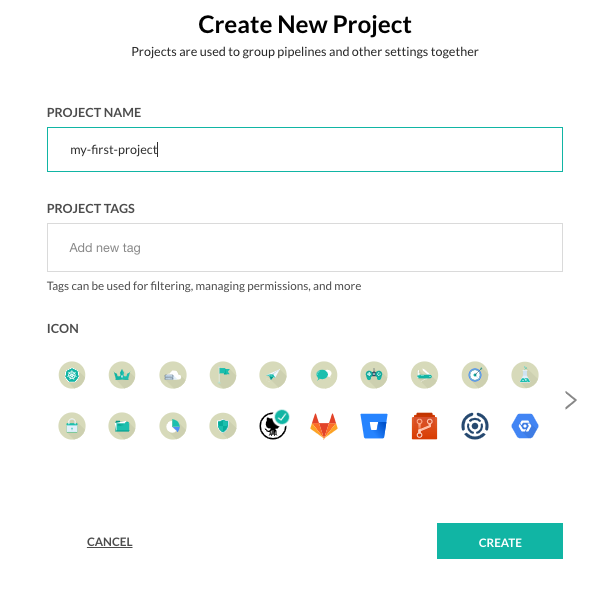Click the Add new tag field
615x599 pixels.
coord(305,247)
